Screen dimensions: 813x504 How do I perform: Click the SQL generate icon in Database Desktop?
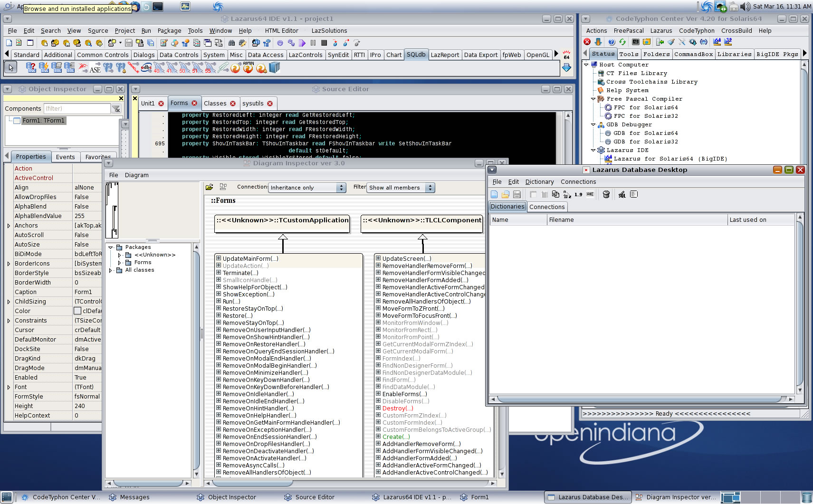pos(622,194)
